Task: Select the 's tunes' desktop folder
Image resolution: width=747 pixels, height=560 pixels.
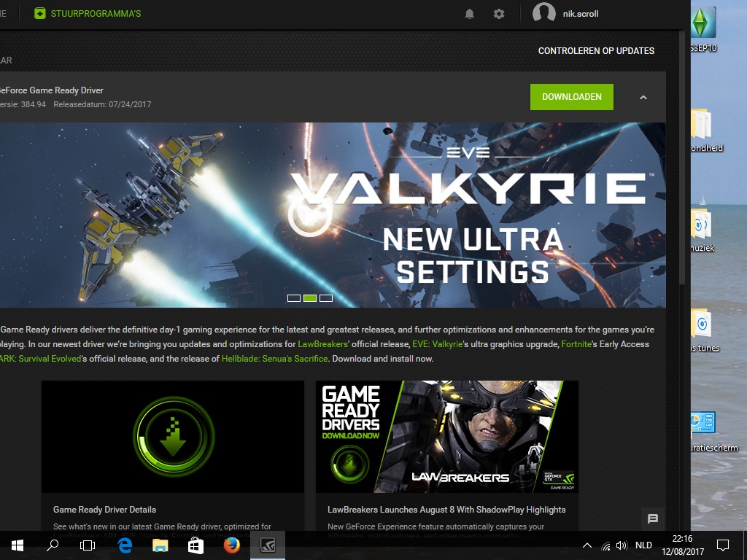Action: point(705,330)
